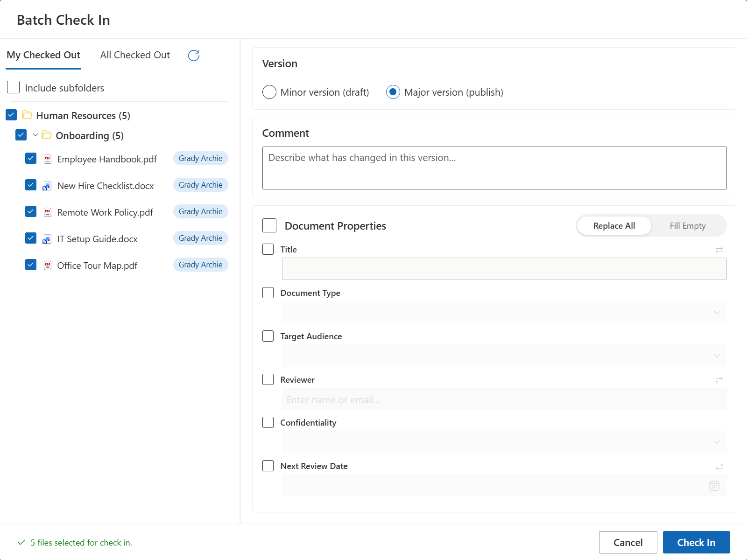This screenshot has height=560, width=747.
Task: Deselect New Hire Checklist.docx checkbox
Action: coord(31,185)
